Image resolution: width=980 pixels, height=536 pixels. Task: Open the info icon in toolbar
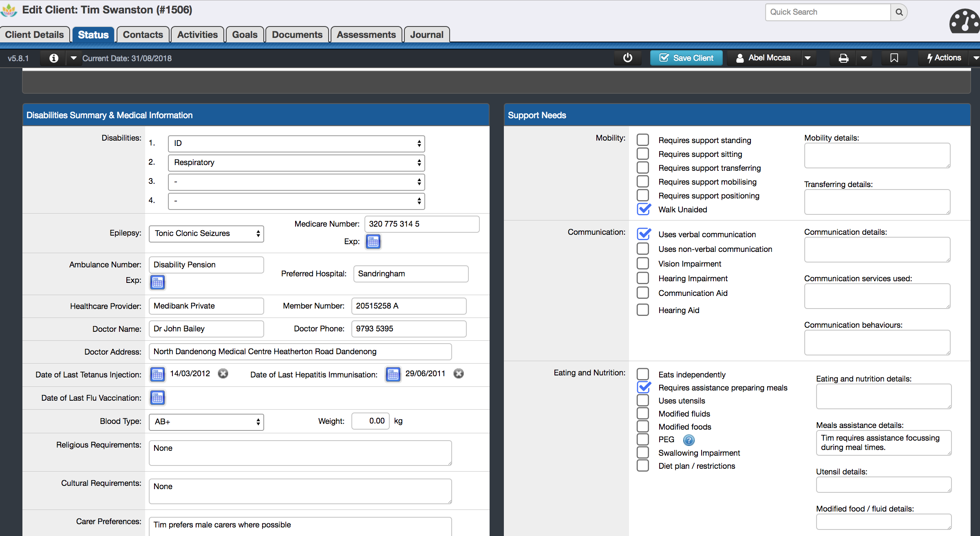tap(54, 58)
